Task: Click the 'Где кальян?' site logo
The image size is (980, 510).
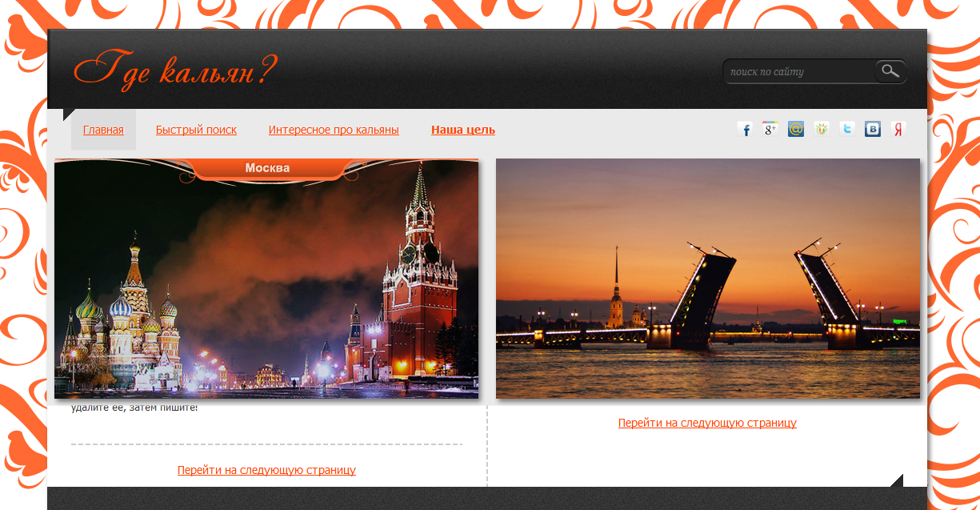Action: pos(175,70)
